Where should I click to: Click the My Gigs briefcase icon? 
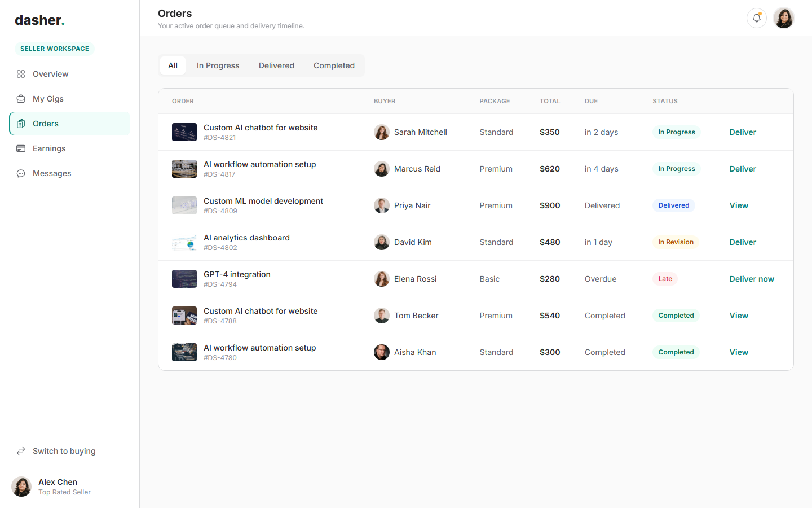21,99
